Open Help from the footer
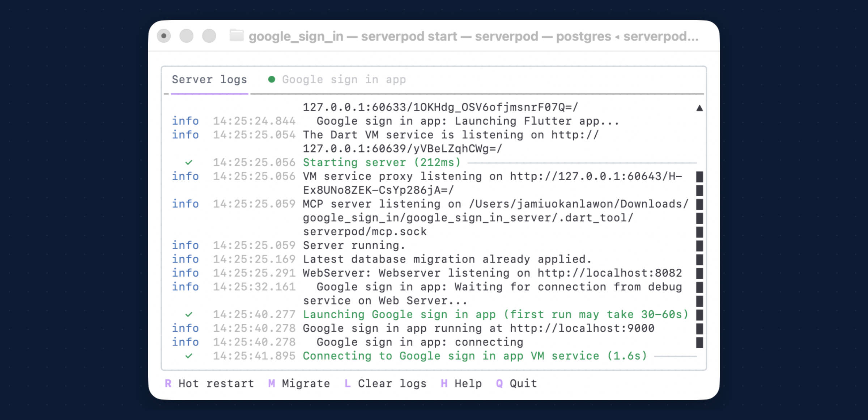868x420 pixels. [461, 383]
